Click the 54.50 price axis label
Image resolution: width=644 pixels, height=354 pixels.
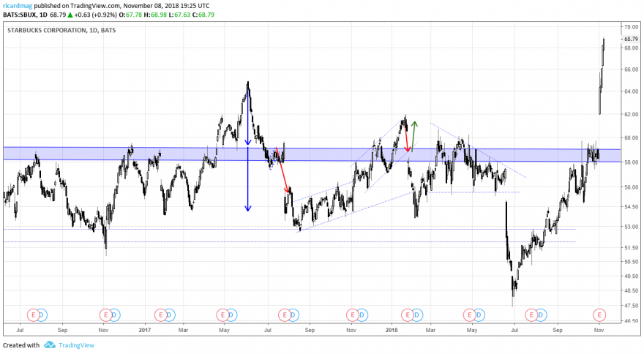coord(632,206)
